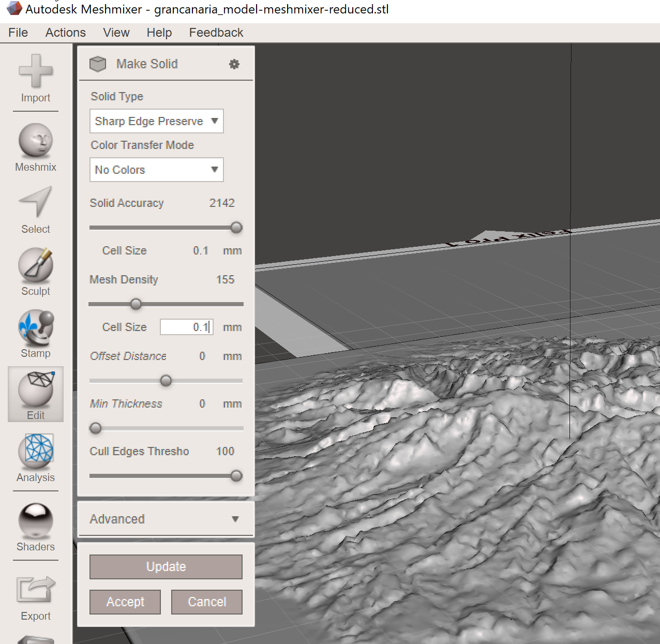Select the Meshmix tool
Screen dimensions: 660x644
[x=36, y=147]
